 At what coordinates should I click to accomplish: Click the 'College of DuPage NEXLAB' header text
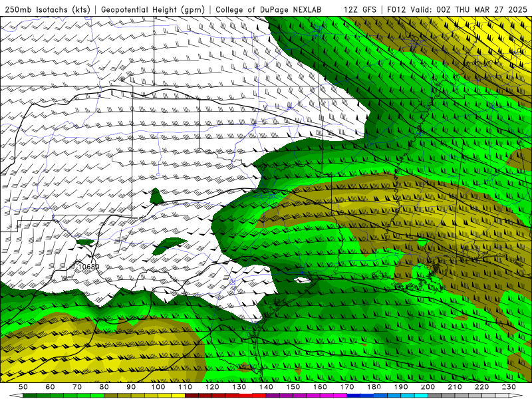(268, 9)
